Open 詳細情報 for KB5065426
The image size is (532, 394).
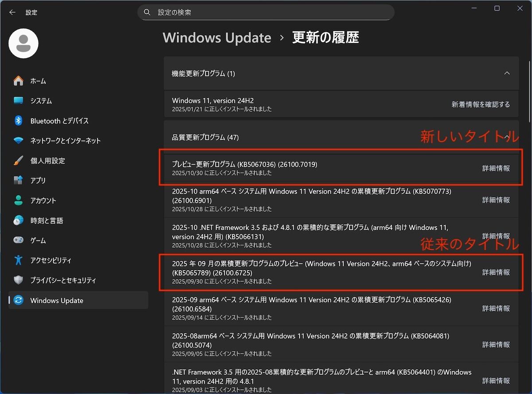[x=496, y=308]
